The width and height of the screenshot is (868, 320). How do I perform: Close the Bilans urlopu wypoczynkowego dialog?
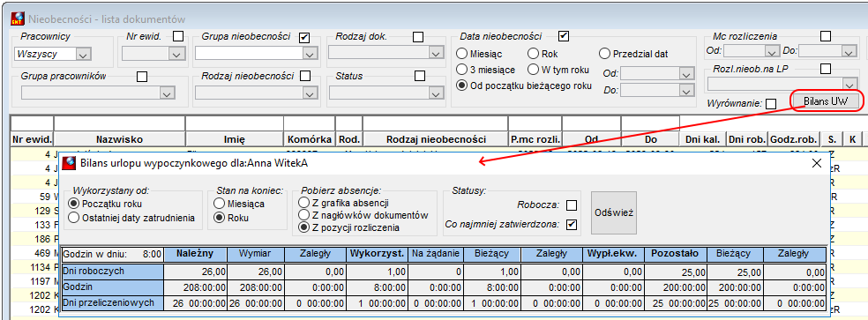click(x=816, y=163)
